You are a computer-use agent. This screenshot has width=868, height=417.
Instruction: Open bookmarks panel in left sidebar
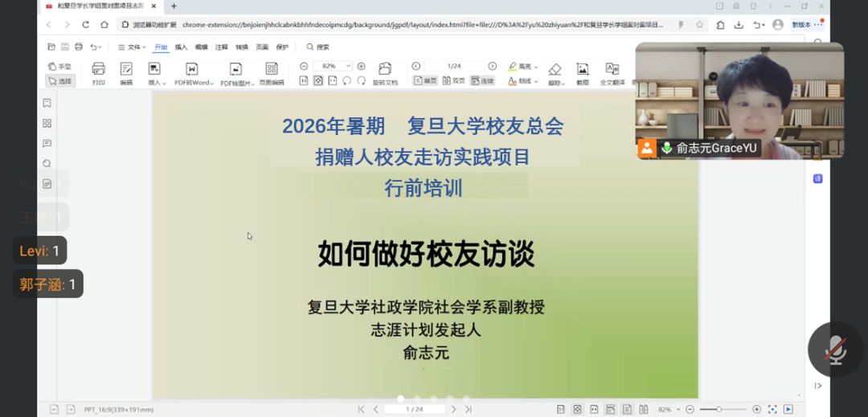(47, 103)
